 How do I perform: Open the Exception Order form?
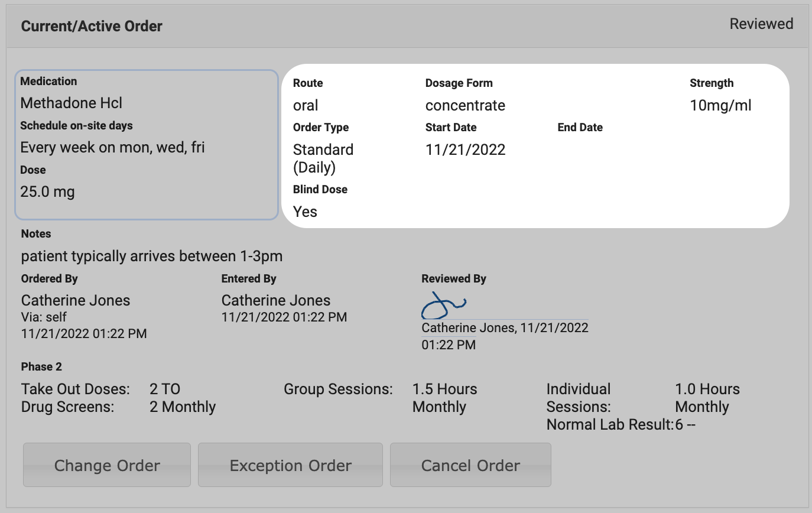click(290, 465)
